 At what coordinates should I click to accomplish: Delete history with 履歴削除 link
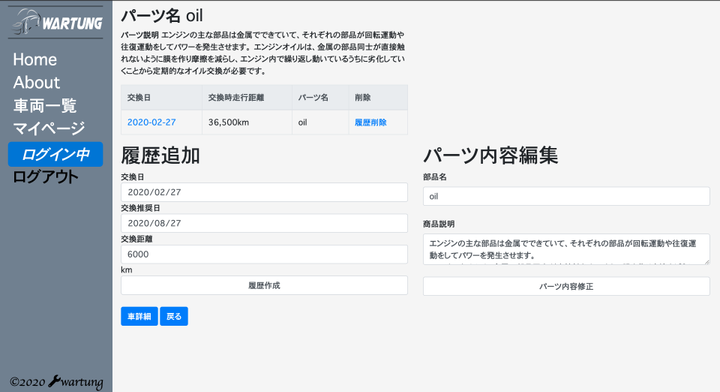(x=371, y=123)
